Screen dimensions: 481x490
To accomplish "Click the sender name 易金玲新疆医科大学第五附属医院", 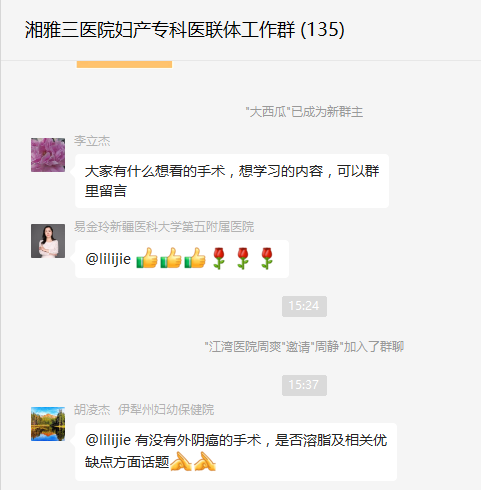I will click(x=164, y=227).
